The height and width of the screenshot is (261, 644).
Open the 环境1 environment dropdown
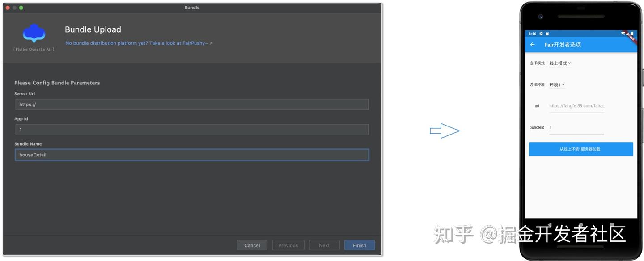(556, 84)
